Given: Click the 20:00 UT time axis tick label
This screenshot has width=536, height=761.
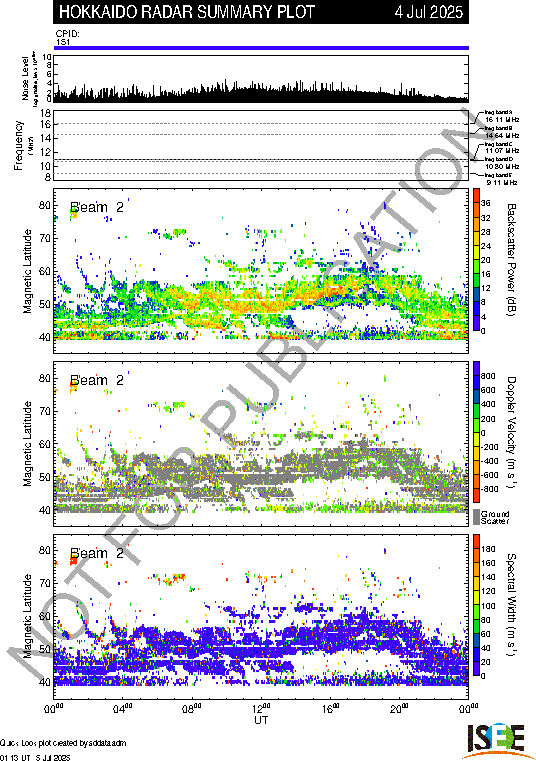Looking at the screenshot, I should [x=399, y=708].
